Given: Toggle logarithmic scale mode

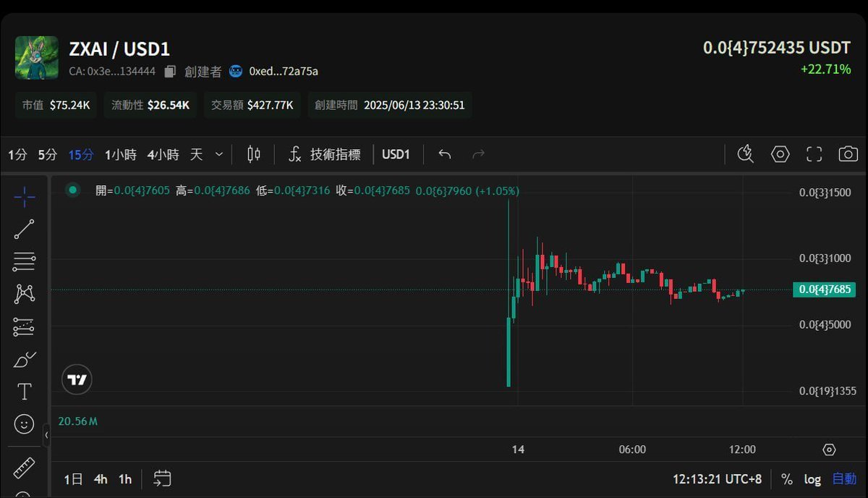Looking at the screenshot, I should coord(812,479).
